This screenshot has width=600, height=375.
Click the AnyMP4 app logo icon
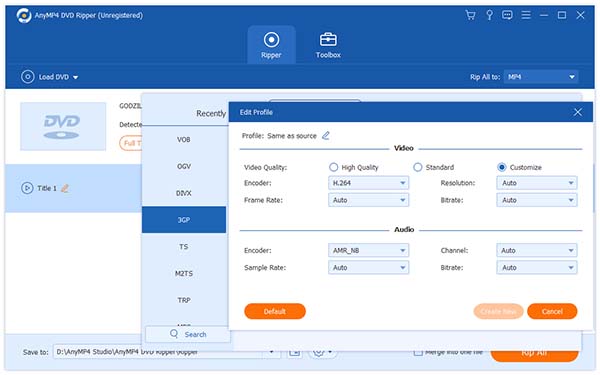click(x=24, y=15)
